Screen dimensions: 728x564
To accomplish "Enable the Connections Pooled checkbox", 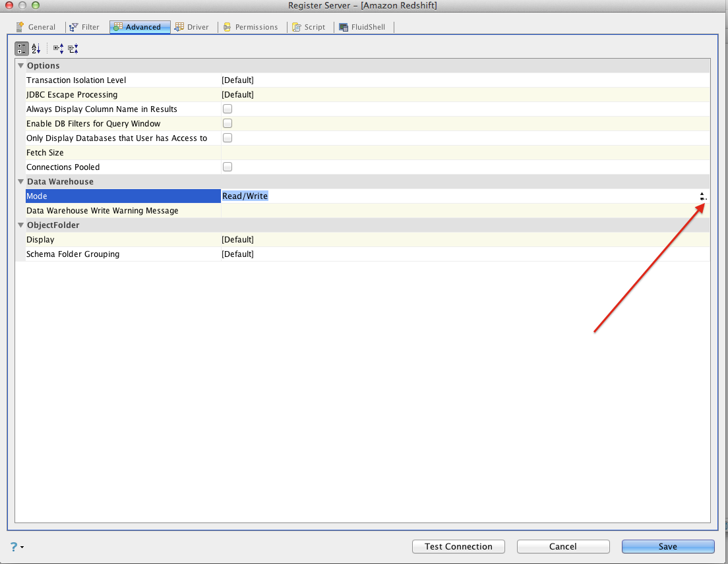I will (x=228, y=167).
